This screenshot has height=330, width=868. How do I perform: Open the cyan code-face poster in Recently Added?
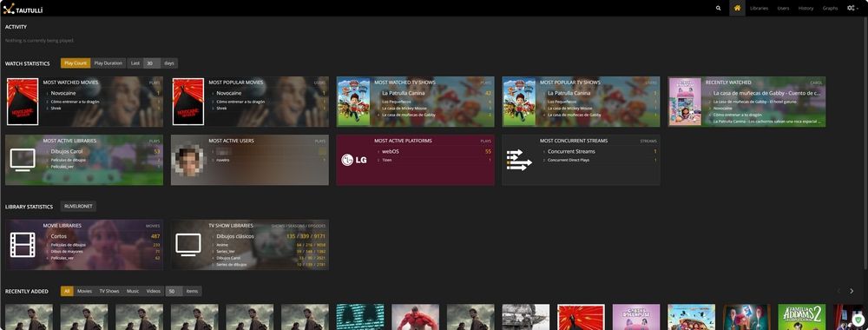point(360,317)
